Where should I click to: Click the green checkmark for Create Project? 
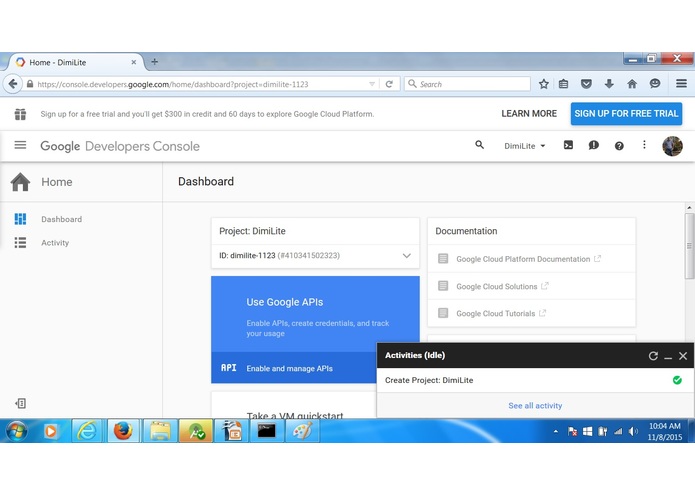677,380
